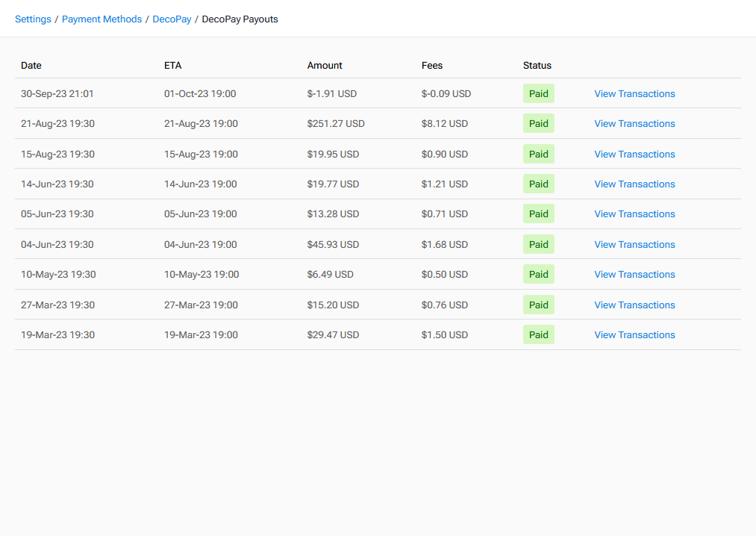Open the Settings breadcrumb link
This screenshot has width=756, height=536.
pos(33,19)
